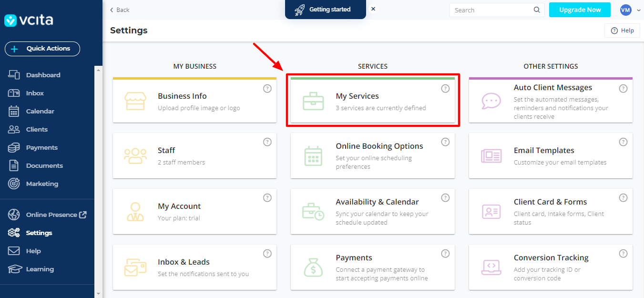Click the search magnifying glass icon
The image size is (644, 298).
[537, 10]
